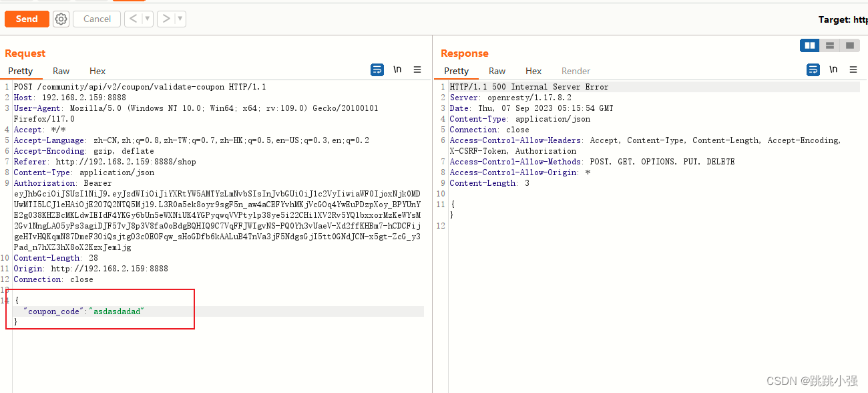Select the top-bottom split layout icon
The width and height of the screenshot is (868, 393).
pos(830,45)
